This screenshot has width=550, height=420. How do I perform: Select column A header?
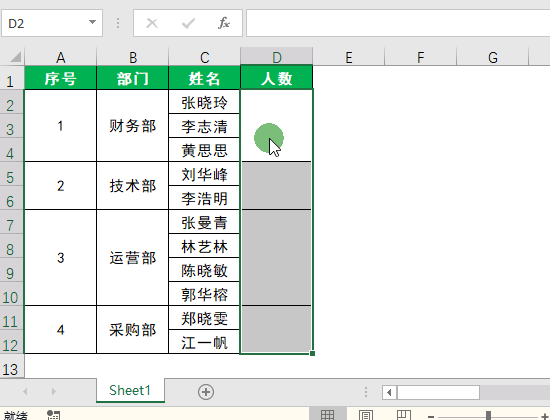pyautogui.click(x=60, y=57)
